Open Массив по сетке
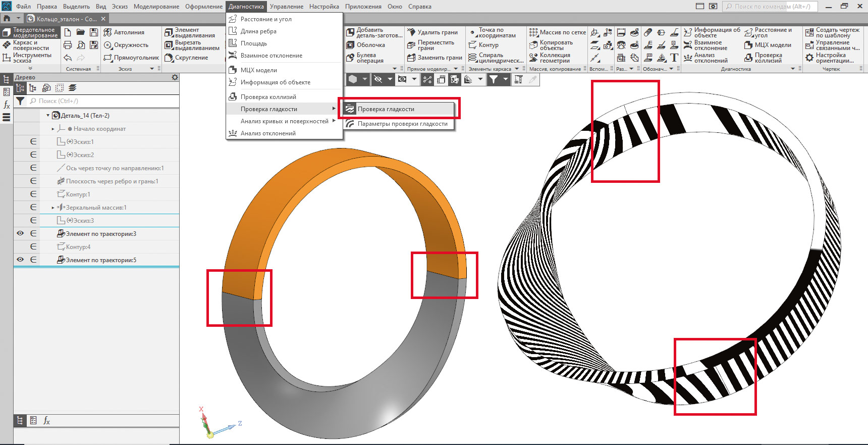The width and height of the screenshot is (868, 445). pyautogui.click(x=558, y=32)
